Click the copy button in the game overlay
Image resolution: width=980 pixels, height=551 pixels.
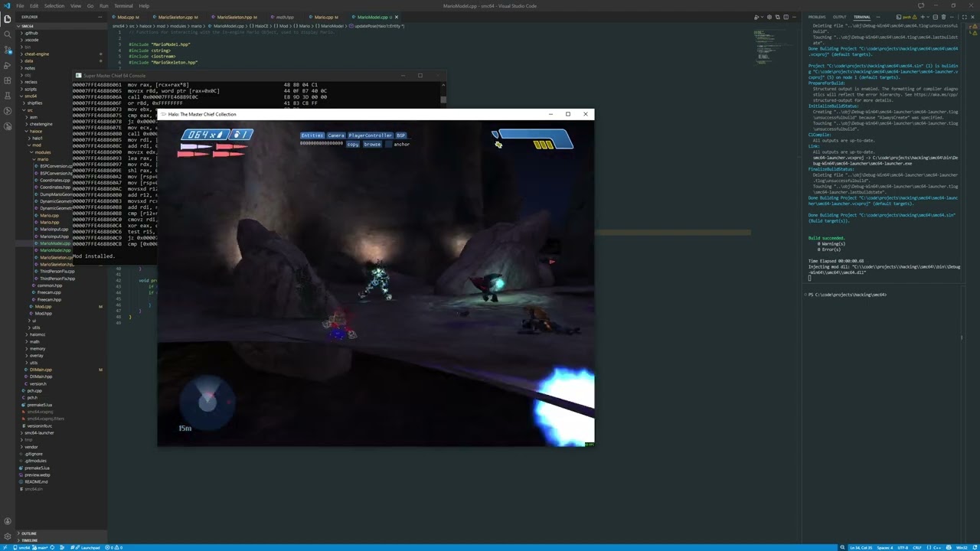353,144
